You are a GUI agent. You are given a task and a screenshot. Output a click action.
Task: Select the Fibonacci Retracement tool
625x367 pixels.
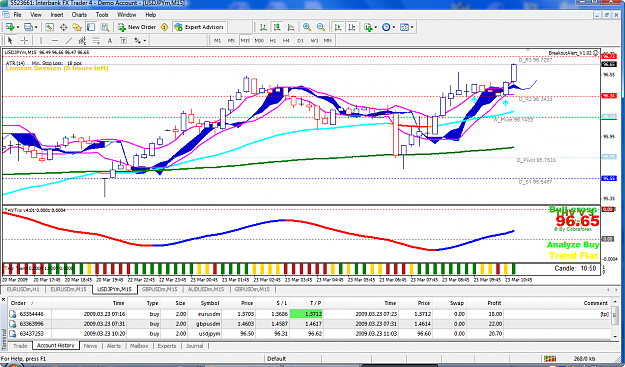[96, 40]
